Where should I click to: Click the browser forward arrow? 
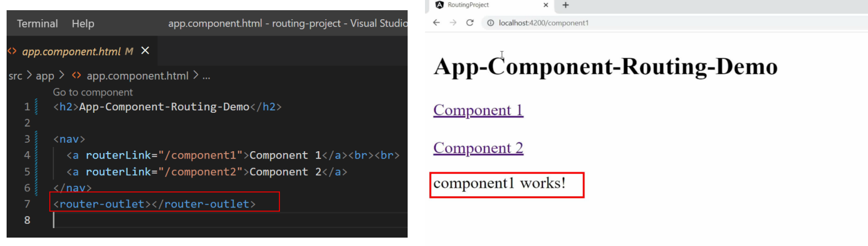click(x=453, y=23)
